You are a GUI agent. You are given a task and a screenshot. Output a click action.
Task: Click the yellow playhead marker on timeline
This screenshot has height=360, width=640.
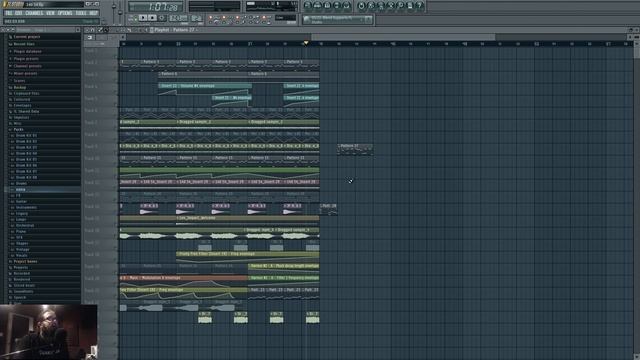(x=306, y=43)
